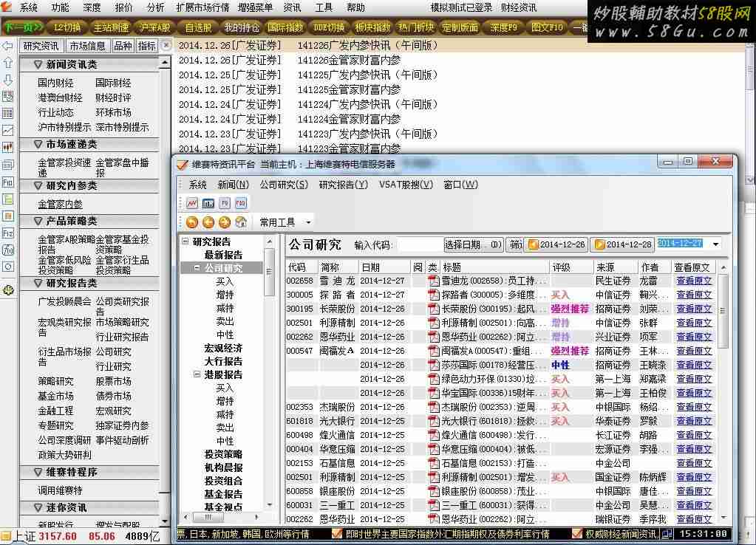Viewport: 756px width, 545px height.
Task: Click the orange forward arrow round icon
Action: point(225,222)
